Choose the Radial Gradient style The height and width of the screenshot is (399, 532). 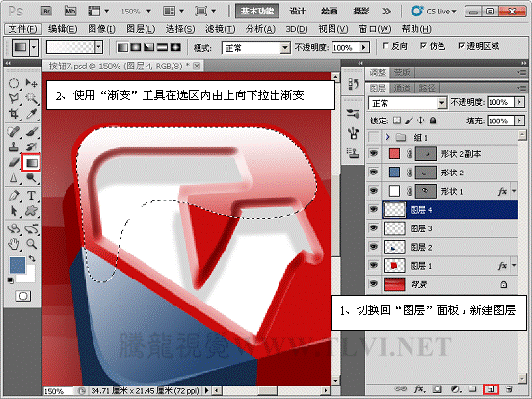coord(136,47)
